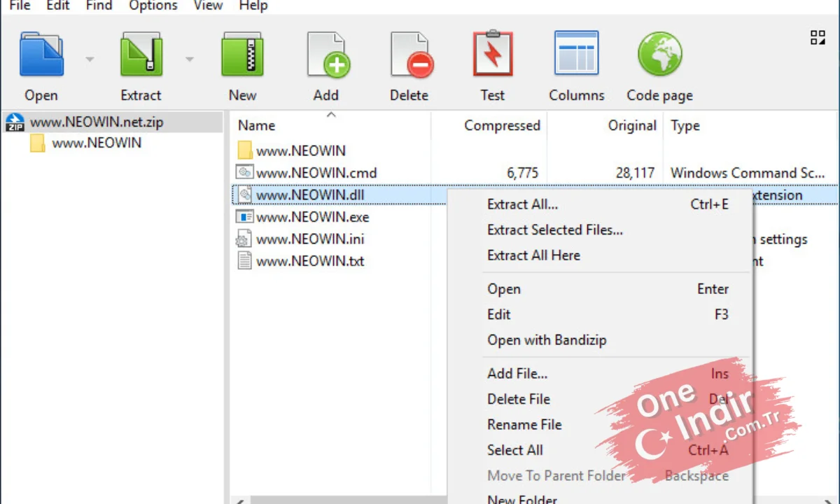Image resolution: width=840 pixels, height=504 pixels.
Task: Select the www.NEOWIN.exe file
Action: tap(312, 217)
